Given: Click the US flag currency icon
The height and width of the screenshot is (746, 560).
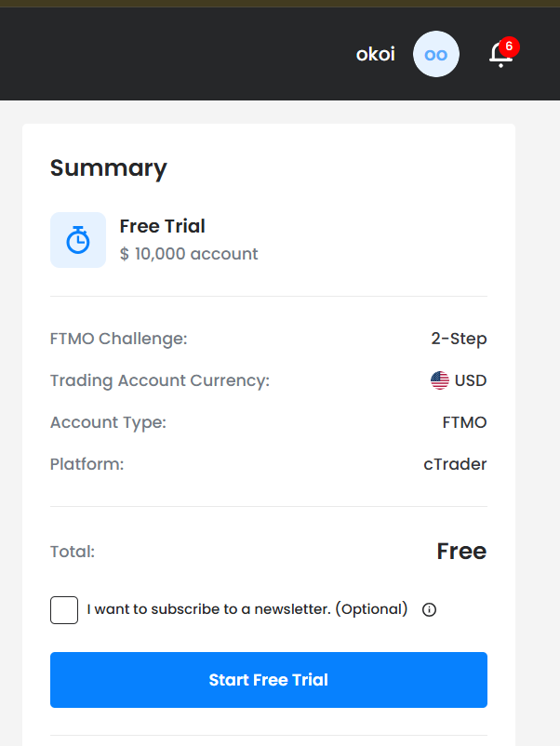Looking at the screenshot, I should [x=440, y=380].
